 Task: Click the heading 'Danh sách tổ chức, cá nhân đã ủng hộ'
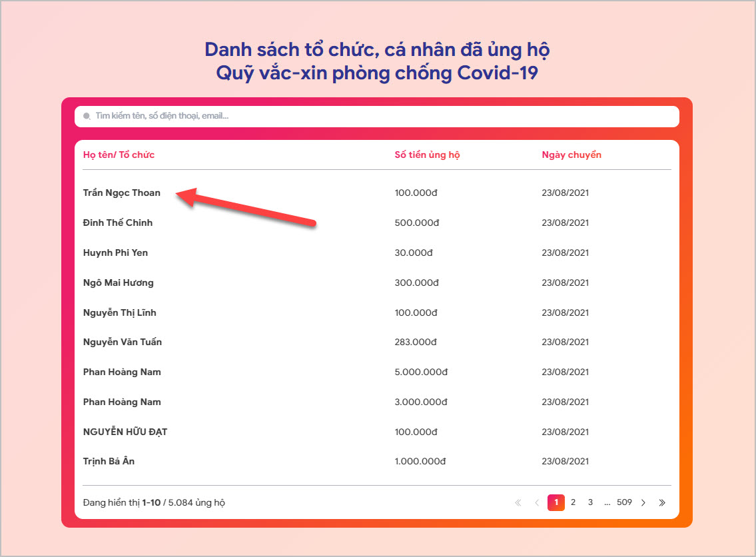[377, 50]
